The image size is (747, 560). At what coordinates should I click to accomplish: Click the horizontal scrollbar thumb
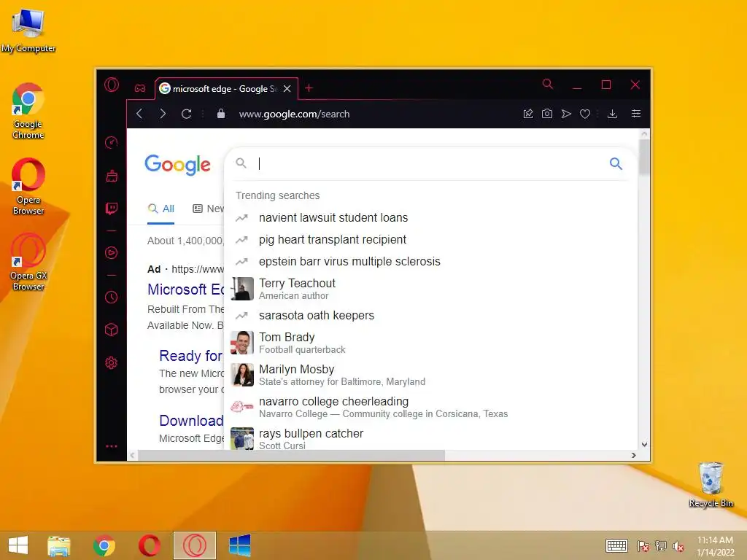[291, 455]
